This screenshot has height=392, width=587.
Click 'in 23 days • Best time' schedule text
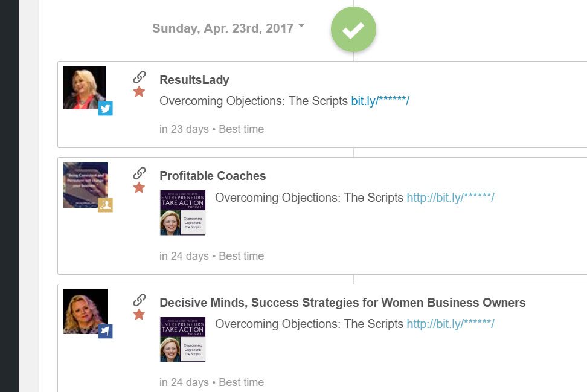point(211,129)
